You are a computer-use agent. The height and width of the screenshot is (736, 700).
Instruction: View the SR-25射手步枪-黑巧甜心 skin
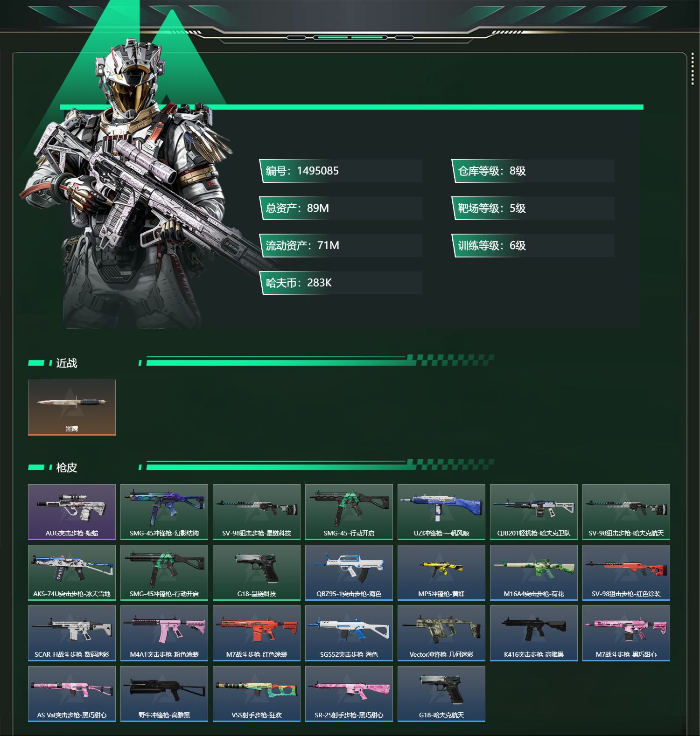(x=349, y=694)
